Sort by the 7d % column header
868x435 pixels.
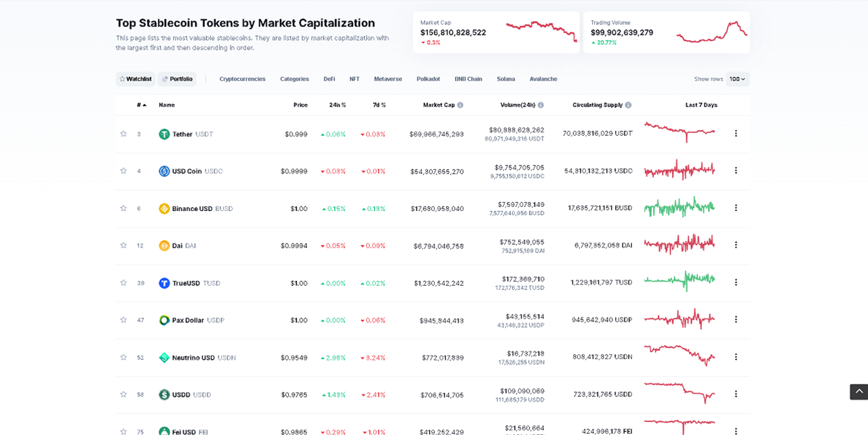(x=379, y=105)
